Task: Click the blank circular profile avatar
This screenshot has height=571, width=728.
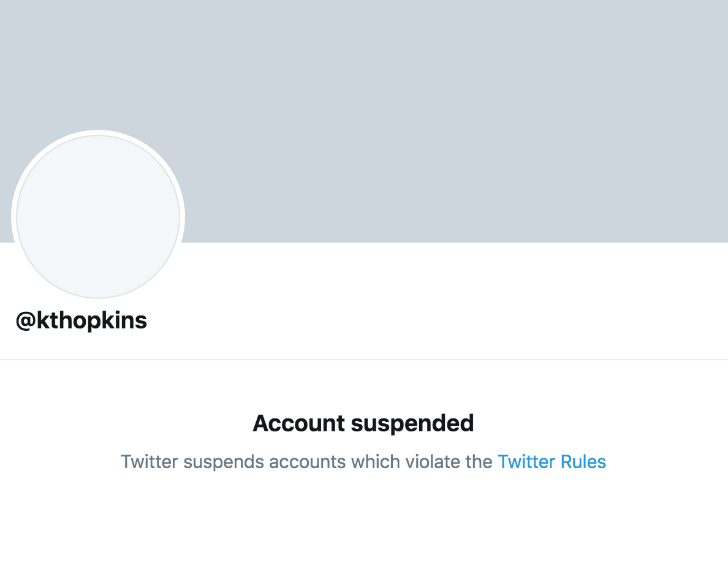Action: [x=98, y=217]
